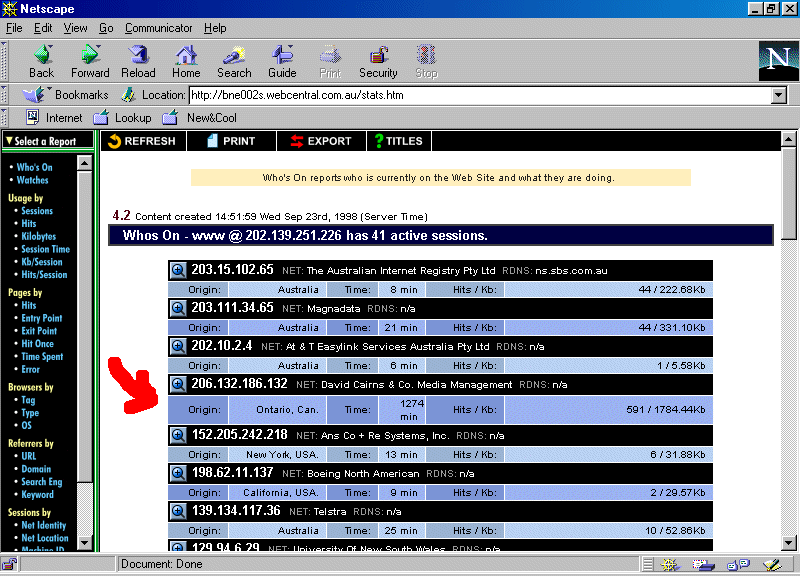800x576 pixels.
Task: Click magnifier icon for 203.111.34.65
Action: pyautogui.click(x=178, y=308)
